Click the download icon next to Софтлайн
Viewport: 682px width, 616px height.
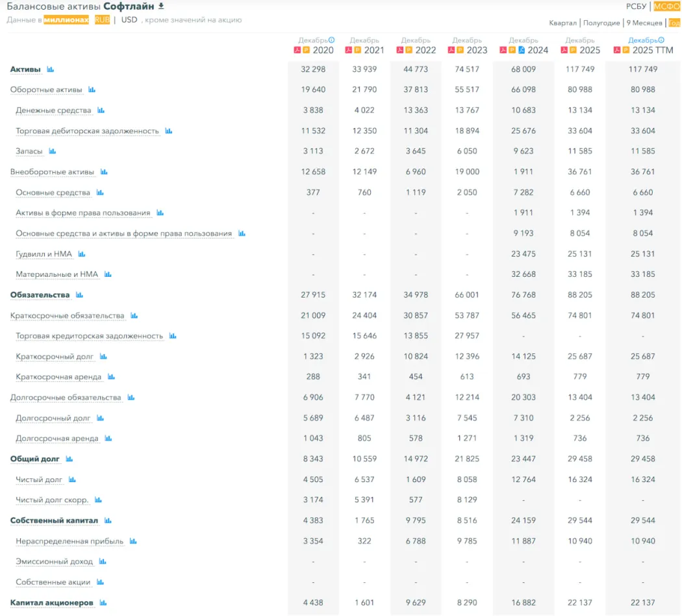[x=161, y=6]
